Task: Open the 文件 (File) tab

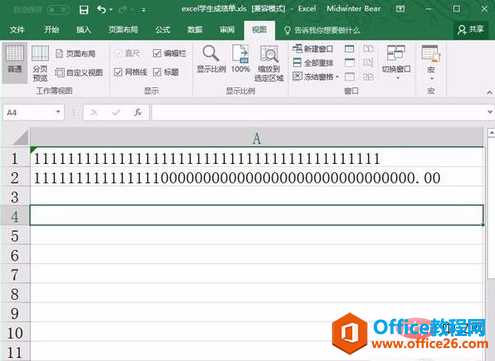Action: (17, 30)
